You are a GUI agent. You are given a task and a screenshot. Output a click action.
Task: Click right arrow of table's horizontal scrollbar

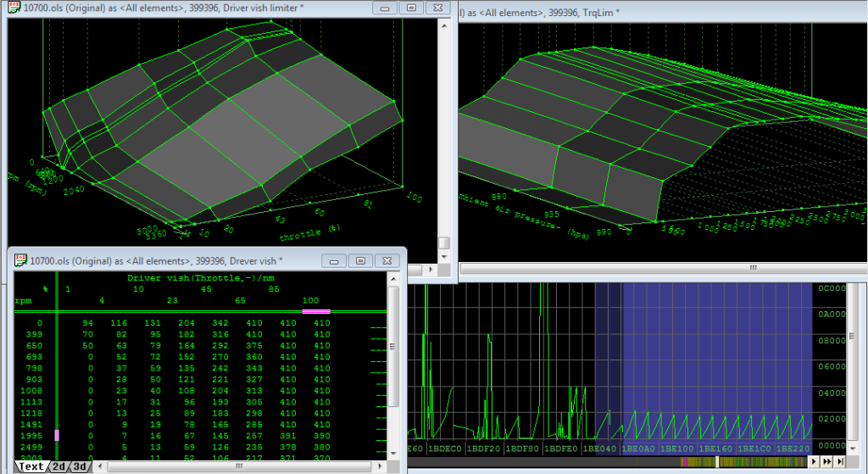pyautogui.click(x=381, y=466)
